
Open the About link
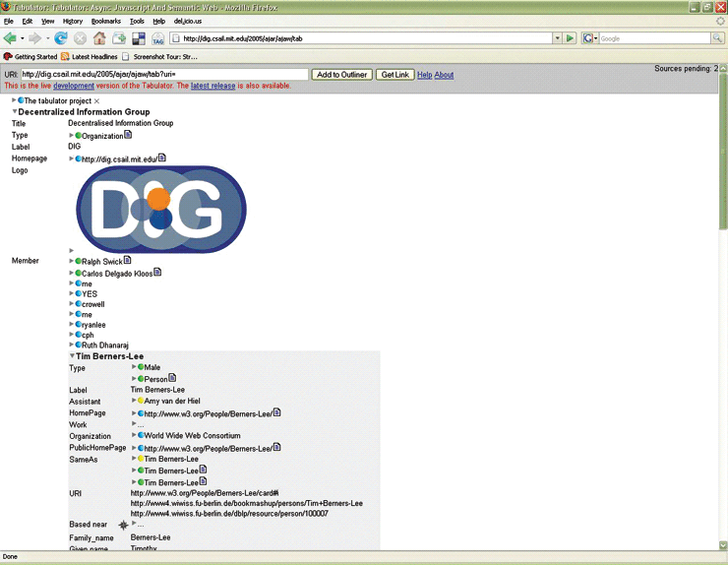pos(444,75)
